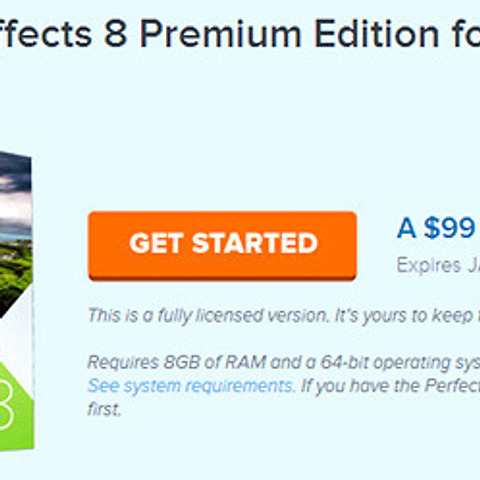Click the word 'STARTED' on the orange button
Viewport: 480px width, 480px height.
[255, 243]
